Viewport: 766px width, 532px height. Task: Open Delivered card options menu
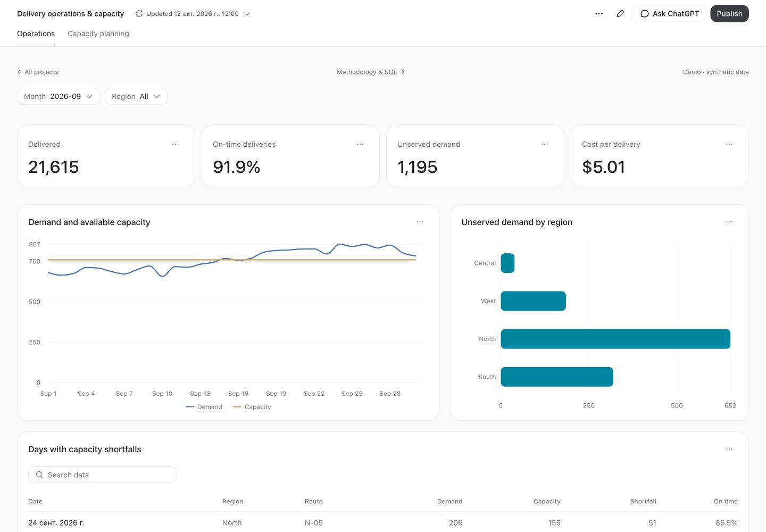coord(176,144)
